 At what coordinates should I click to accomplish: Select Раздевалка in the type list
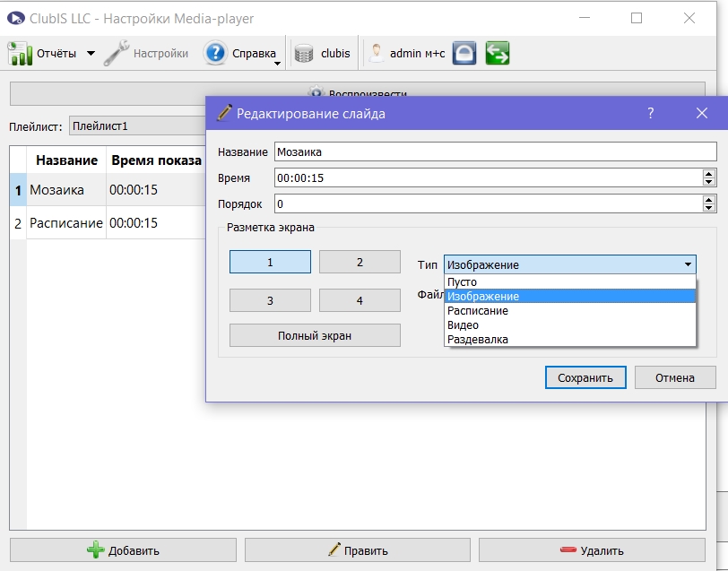coord(570,340)
